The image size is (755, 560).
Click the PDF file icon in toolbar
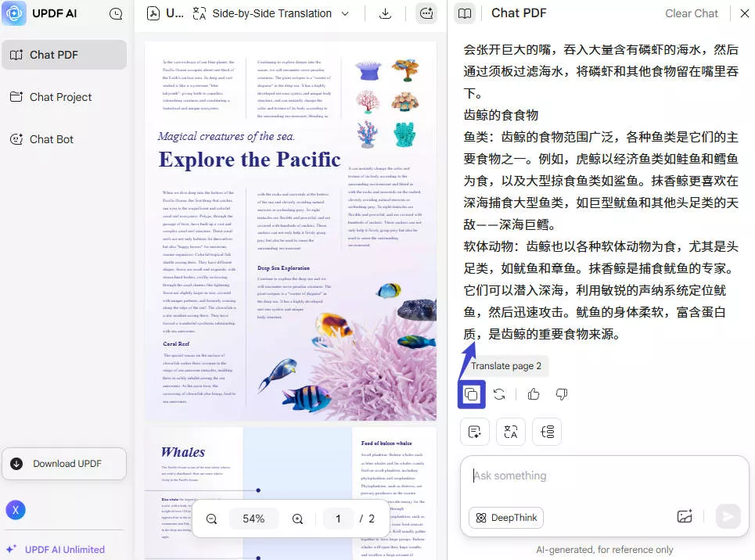click(x=153, y=13)
